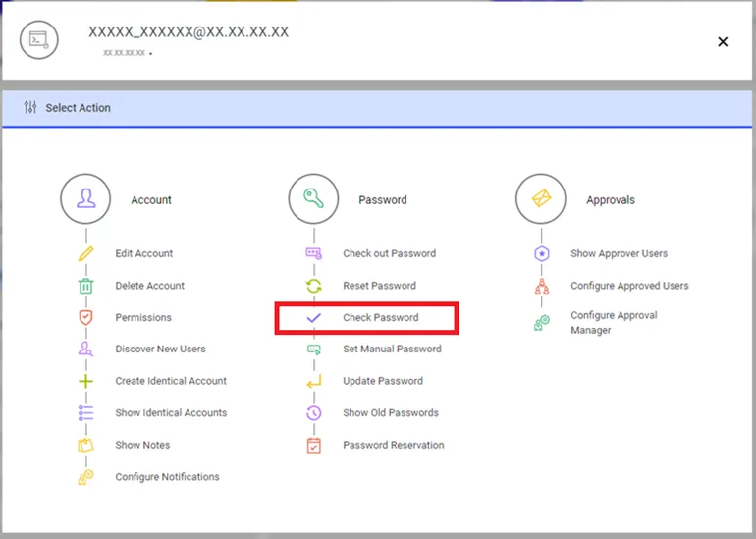Click the purple checkmark icon for Check Password

point(314,318)
